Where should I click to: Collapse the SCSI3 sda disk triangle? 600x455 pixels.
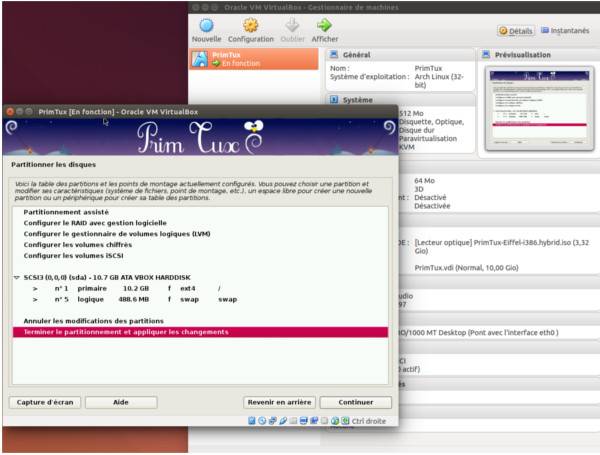(16, 277)
